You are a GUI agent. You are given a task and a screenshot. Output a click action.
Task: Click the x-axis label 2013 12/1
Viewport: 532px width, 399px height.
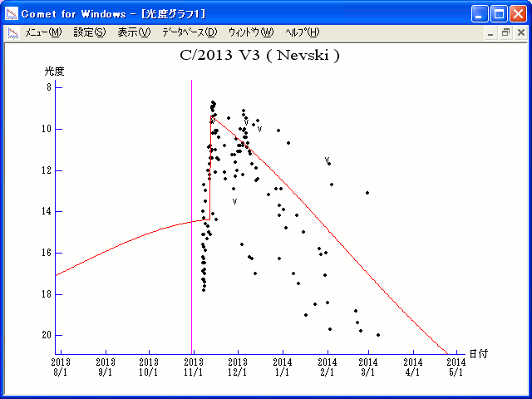click(x=238, y=367)
